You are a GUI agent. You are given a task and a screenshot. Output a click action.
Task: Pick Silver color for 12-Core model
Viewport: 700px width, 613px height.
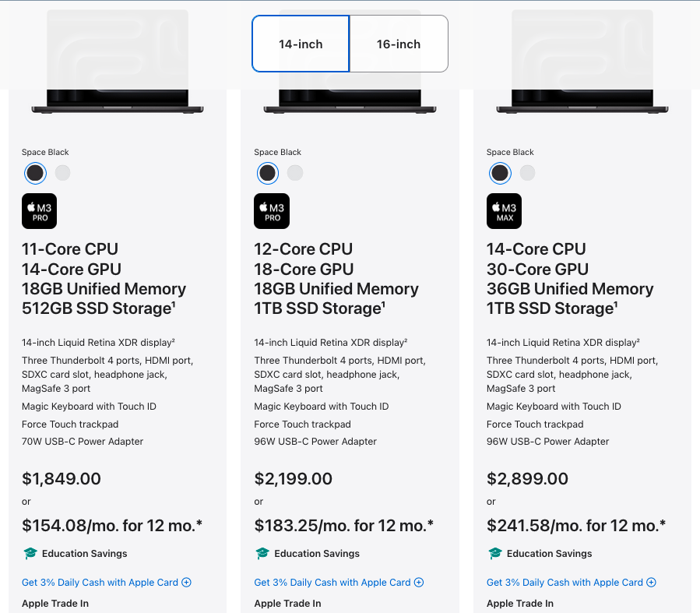coord(295,173)
